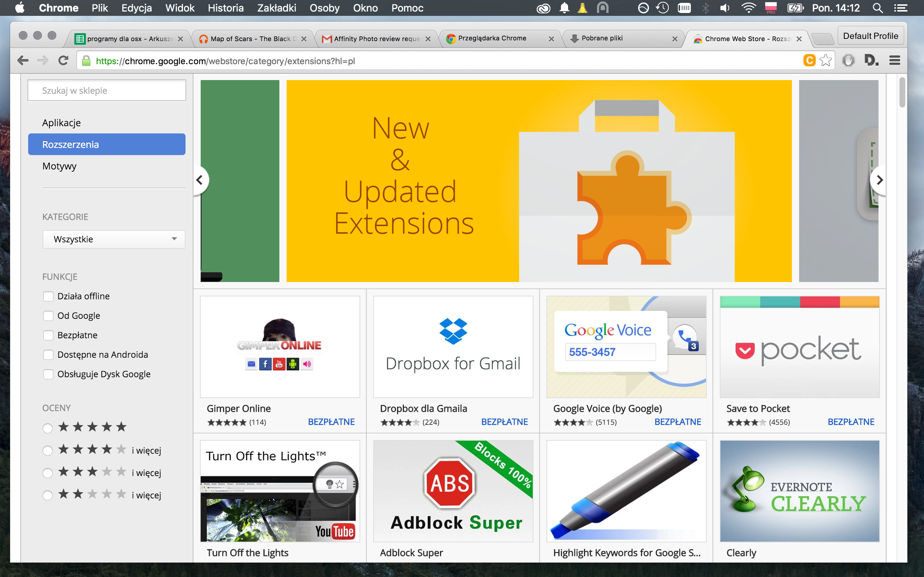The height and width of the screenshot is (577, 924).
Task: Click the stop-hand extension icon
Action: [849, 60]
